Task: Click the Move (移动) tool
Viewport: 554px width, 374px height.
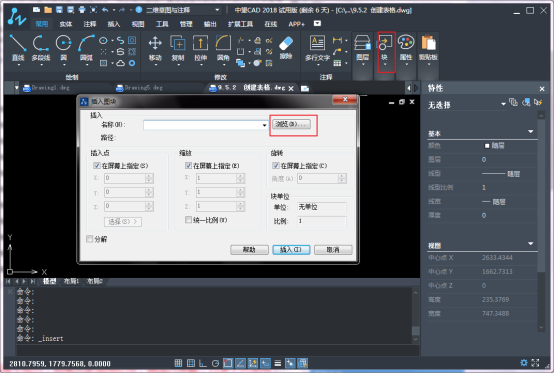Action: [x=155, y=48]
